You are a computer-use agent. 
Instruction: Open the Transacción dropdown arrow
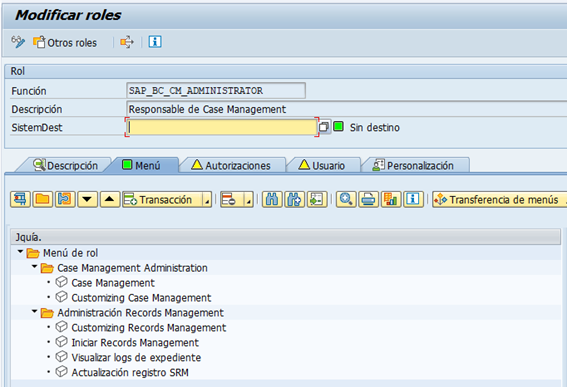pyautogui.click(x=207, y=200)
